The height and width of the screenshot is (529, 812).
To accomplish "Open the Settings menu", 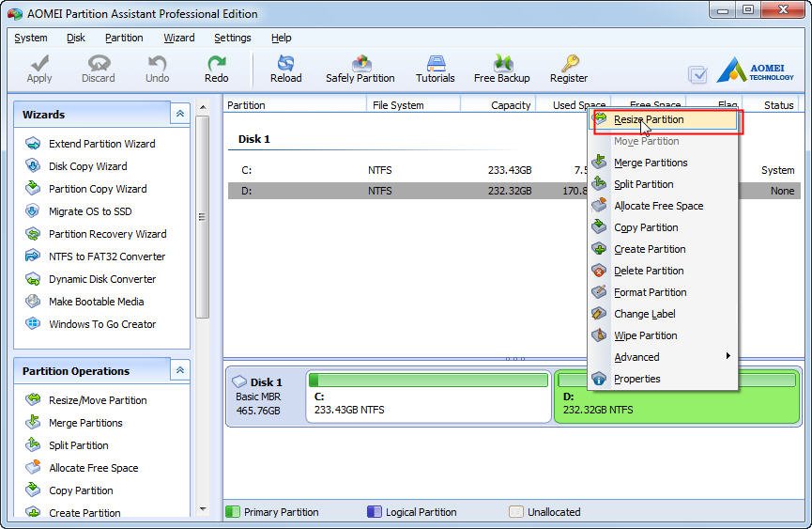I will [233, 38].
